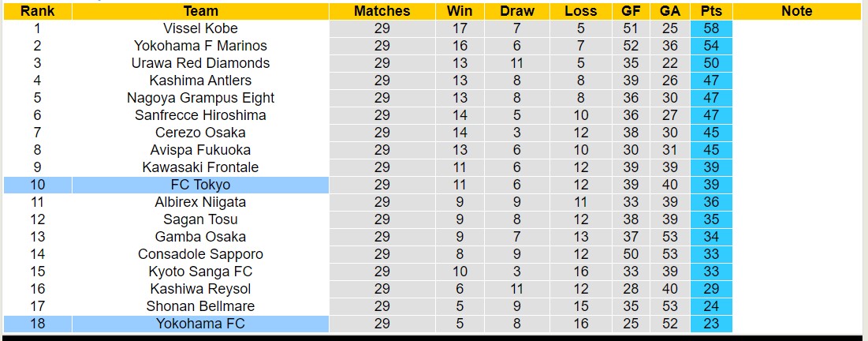868x341 pixels.
Task: Click the GF column header
Action: tap(631, 11)
